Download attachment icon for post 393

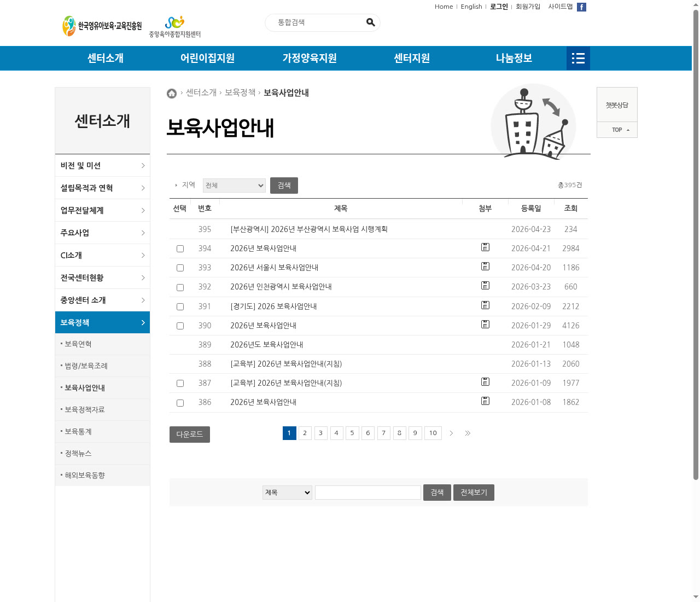pyautogui.click(x=485, y=267)
